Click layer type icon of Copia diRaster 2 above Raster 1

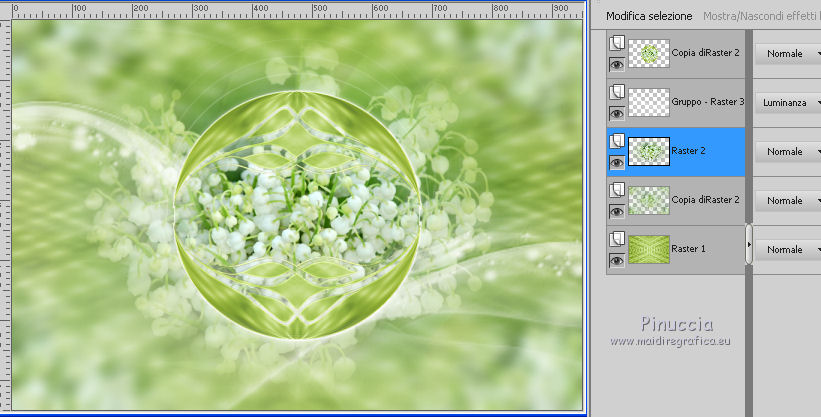click(617, 190)
